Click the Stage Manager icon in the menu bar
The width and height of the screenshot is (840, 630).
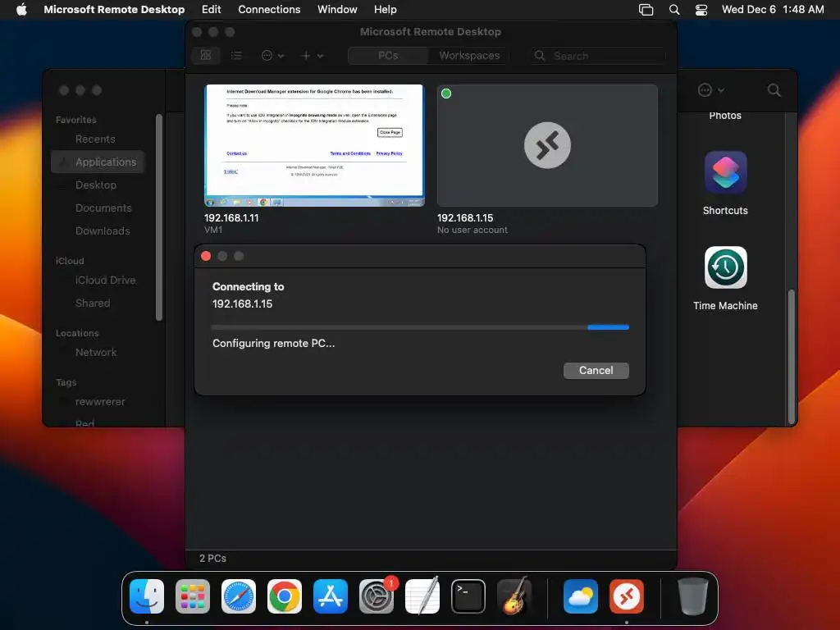coord(646,10)
